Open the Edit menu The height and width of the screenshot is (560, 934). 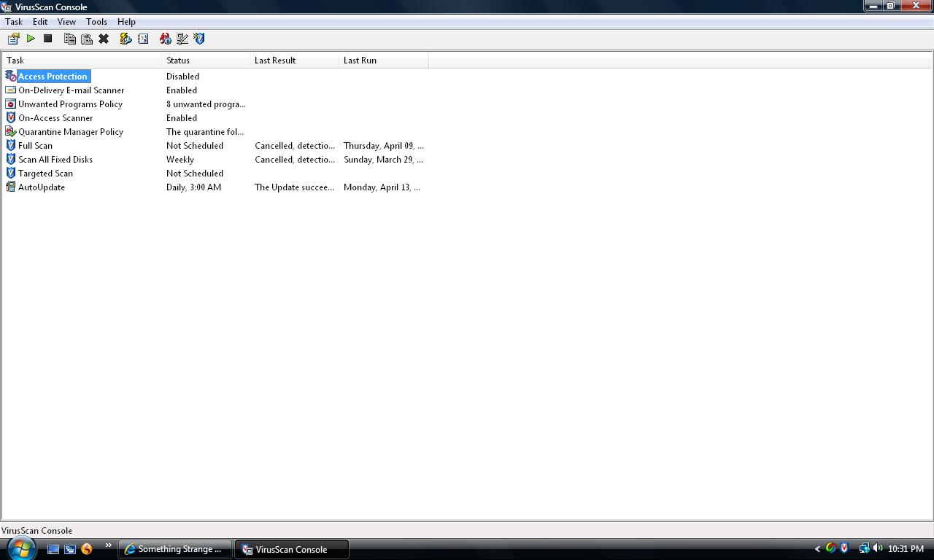[x=40, y=22]
